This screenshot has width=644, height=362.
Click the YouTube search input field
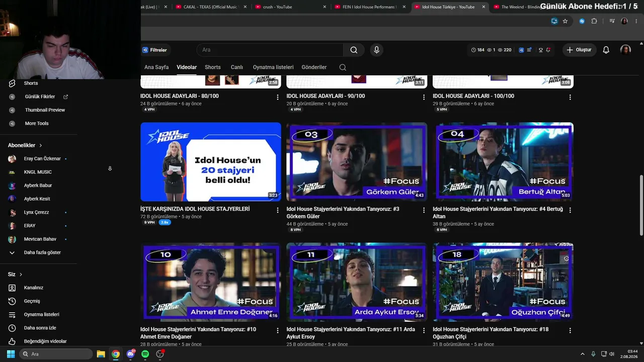(270, 50)
